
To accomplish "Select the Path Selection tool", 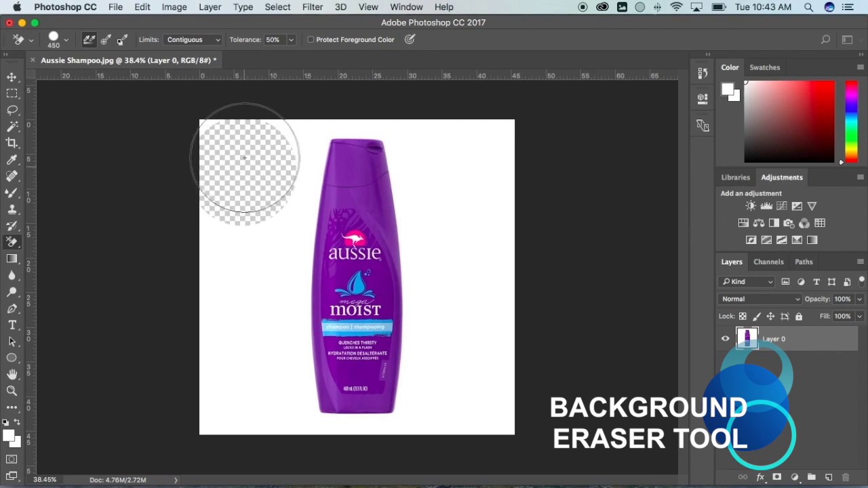I will 12,341.
